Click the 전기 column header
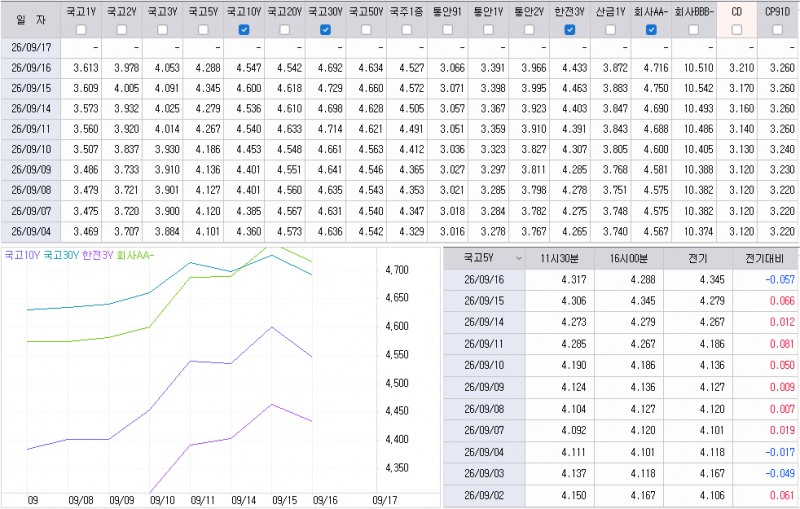 click(x=697, y=259)
